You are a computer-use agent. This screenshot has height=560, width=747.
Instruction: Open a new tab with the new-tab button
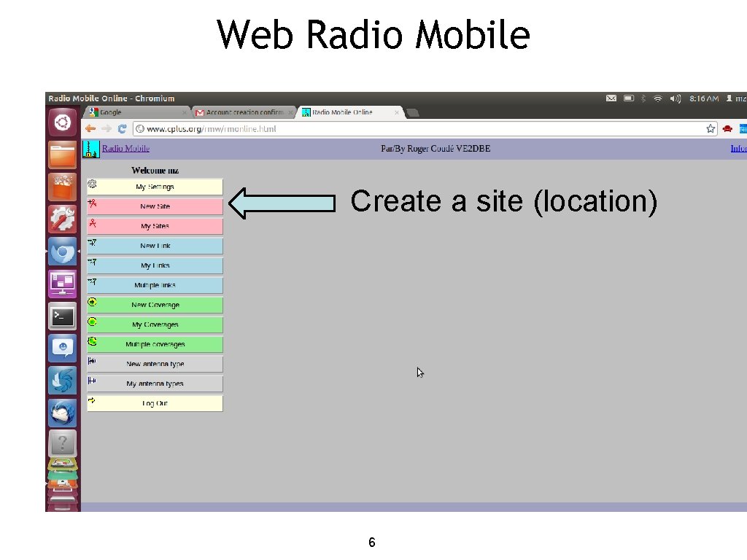click(413, 113)
